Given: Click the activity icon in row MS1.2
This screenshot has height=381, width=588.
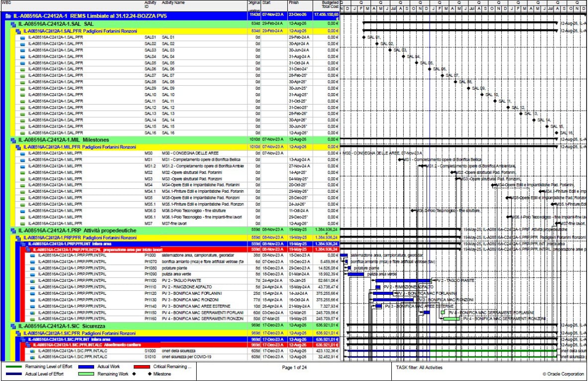Looking at the screenshot, I should coord(22,166).
